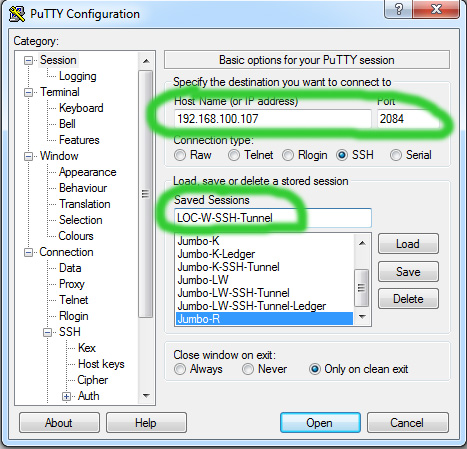
Task: Expand the Auth tree node
Action: [x=66, y=396]
